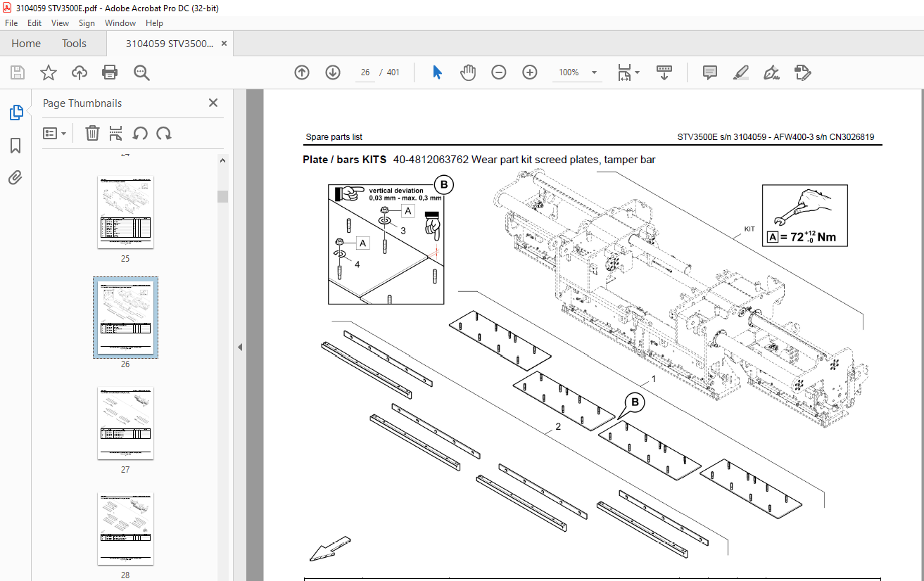Screen dimensions: 924x581
Task: Open the Bookmarks sidebar icon
Action: (15, 146)
